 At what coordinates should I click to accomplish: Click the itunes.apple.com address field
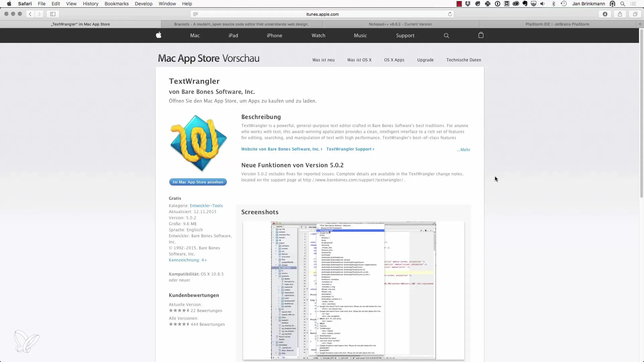tap(322, 14)
